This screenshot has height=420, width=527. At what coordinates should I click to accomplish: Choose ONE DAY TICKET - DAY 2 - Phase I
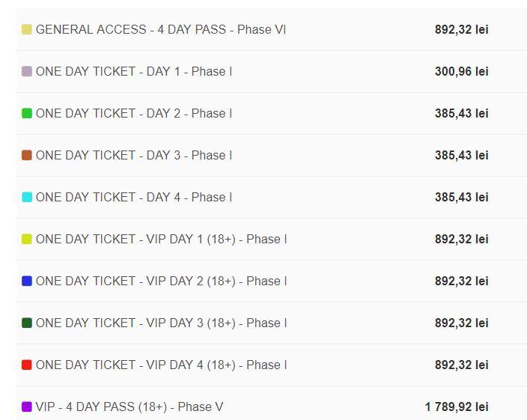133,114
